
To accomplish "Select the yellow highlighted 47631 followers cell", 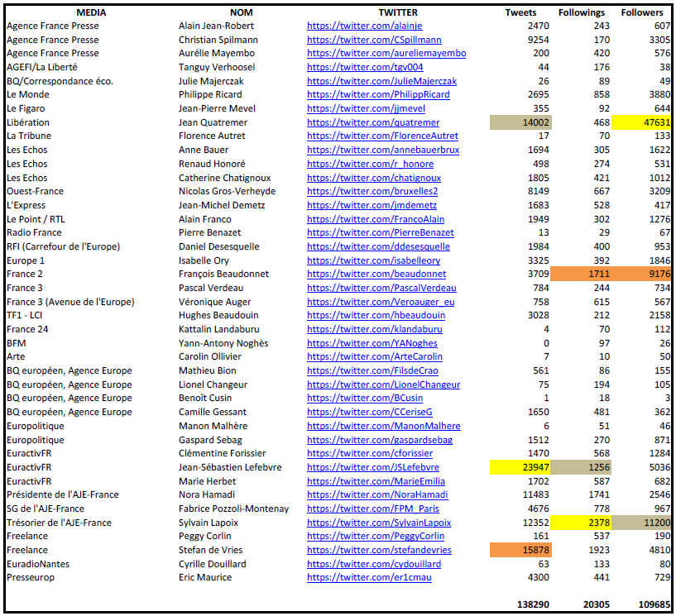I will point(642,122).
